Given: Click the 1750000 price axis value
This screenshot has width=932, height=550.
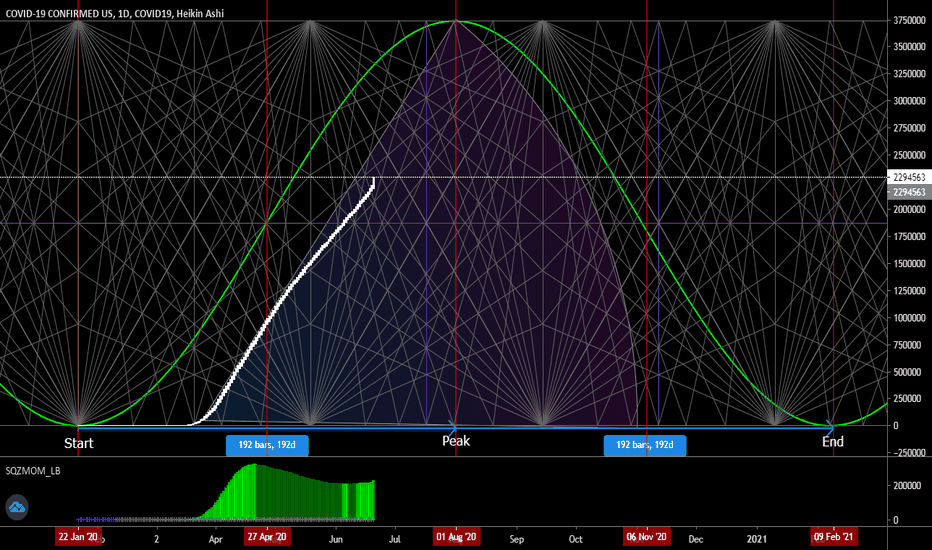Looking at the screenshot, I should pos(909,237).
